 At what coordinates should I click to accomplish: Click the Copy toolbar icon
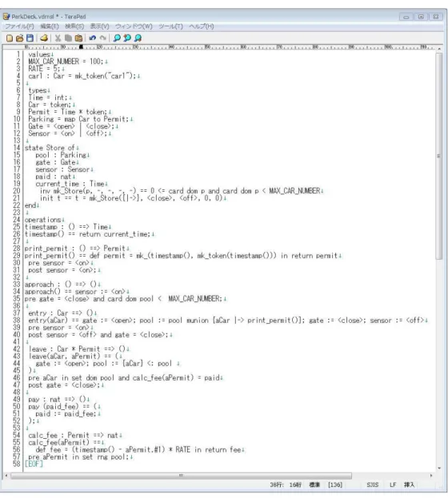tap(68, 38)
